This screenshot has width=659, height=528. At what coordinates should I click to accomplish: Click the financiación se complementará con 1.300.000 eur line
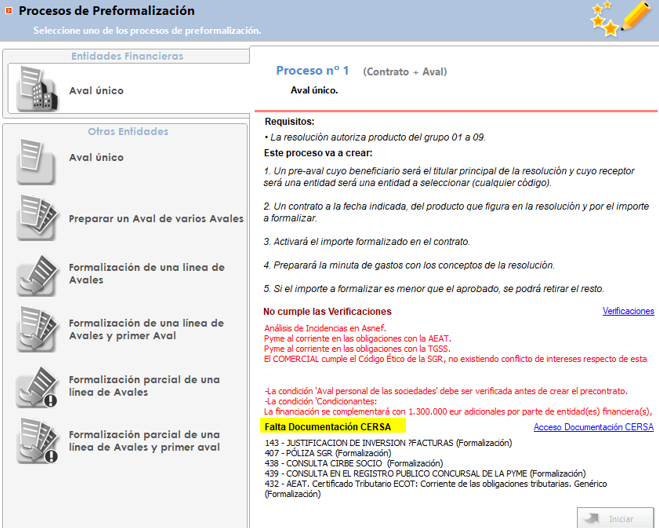[x=458, y=412]
